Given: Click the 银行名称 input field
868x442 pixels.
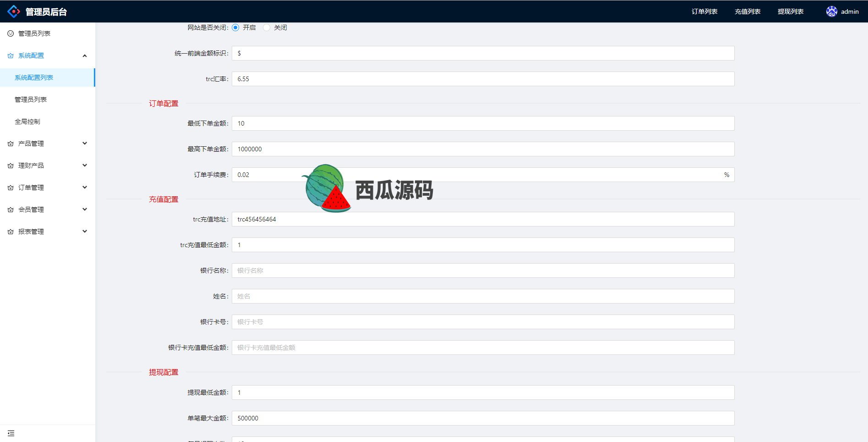Looking at the screenshot, I should click(483, 271).
